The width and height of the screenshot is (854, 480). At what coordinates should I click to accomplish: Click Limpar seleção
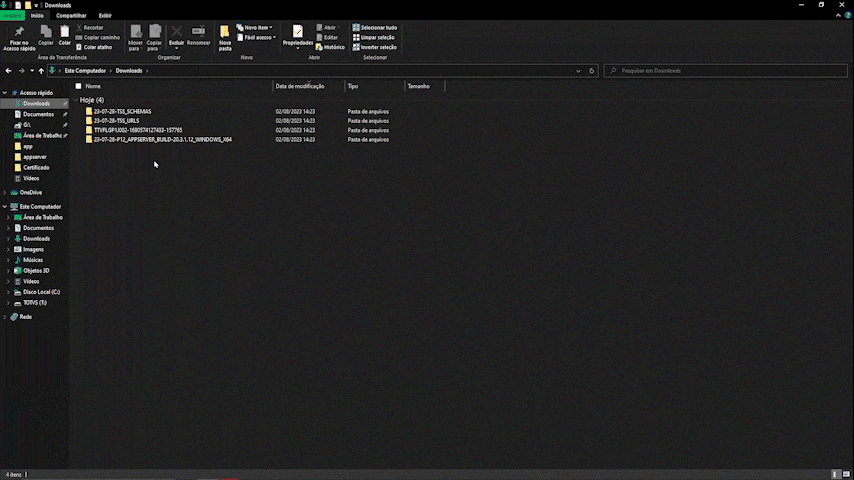coord(374,37)
